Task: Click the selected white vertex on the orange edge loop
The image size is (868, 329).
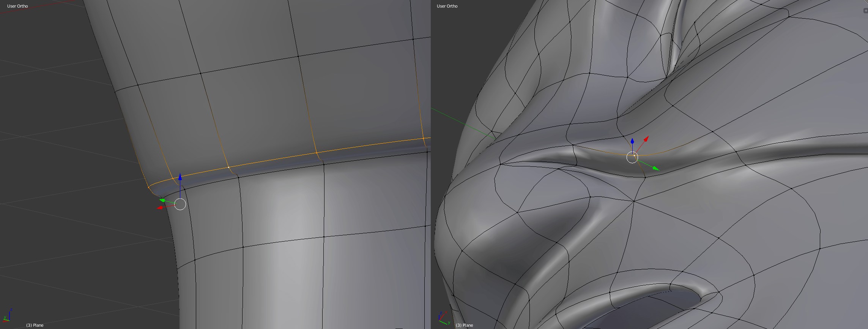Action: (x=228, y=167)
